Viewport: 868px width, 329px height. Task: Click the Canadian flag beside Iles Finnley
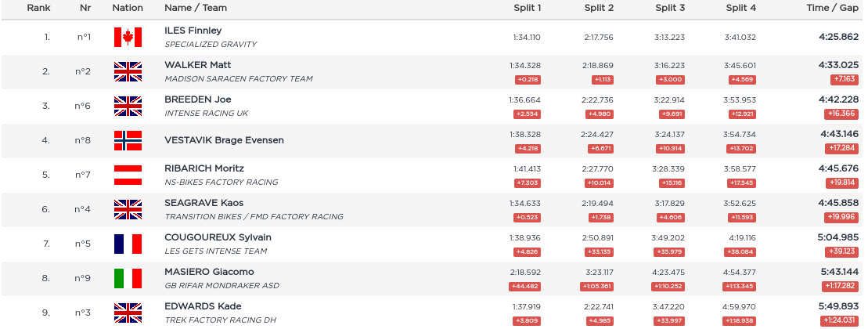[x=128, y=37]
